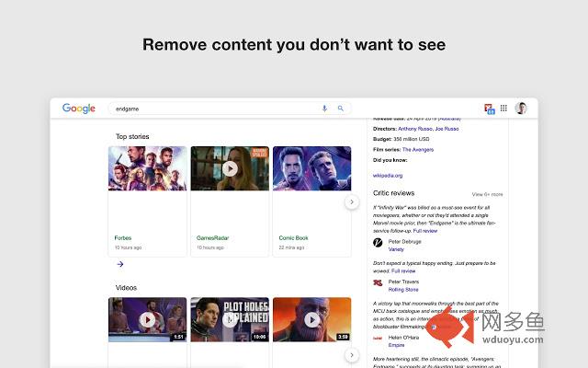The image size is (588, 368).
Task: Open the Forbes source link
Action: (x=123, y=237)
